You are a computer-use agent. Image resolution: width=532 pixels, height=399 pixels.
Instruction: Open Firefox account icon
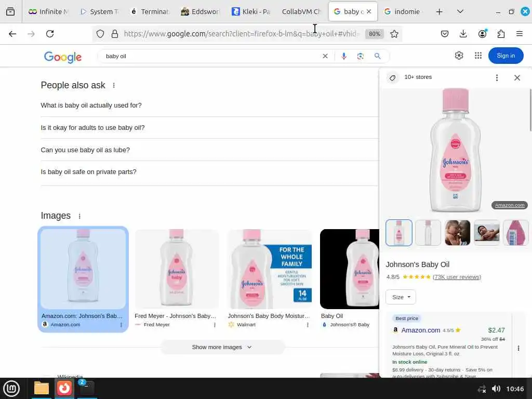[482, 34]
